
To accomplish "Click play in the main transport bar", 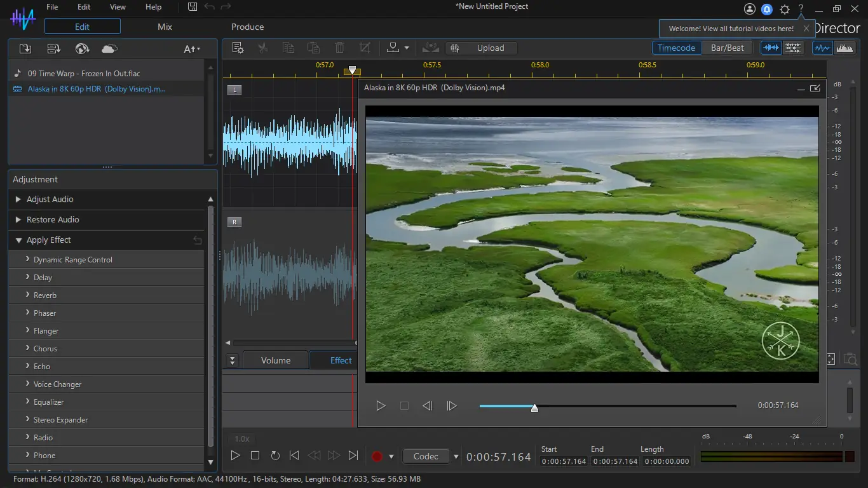I will tap(235, 456).
